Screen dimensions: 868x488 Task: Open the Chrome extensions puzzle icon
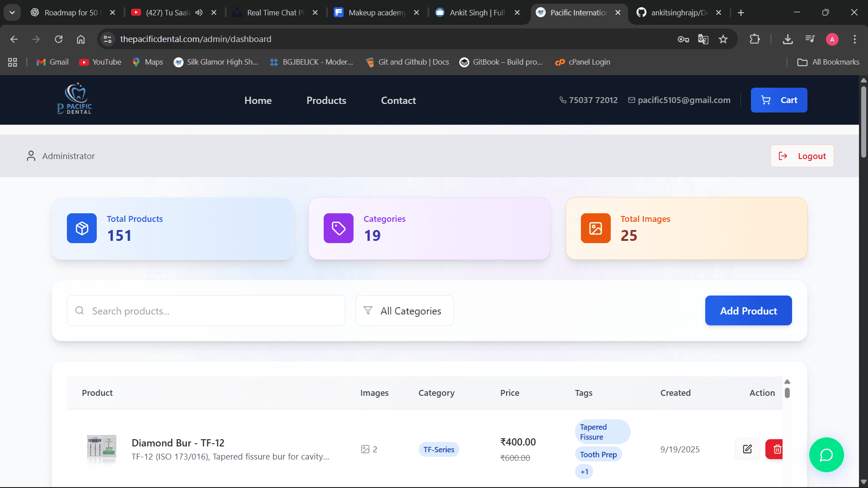(x=755, y=39)
